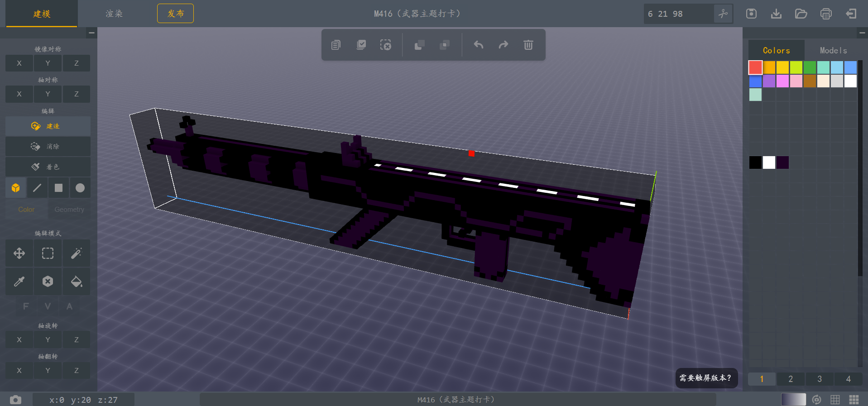Toggle Z under 镜像对称

coord(77,63)
